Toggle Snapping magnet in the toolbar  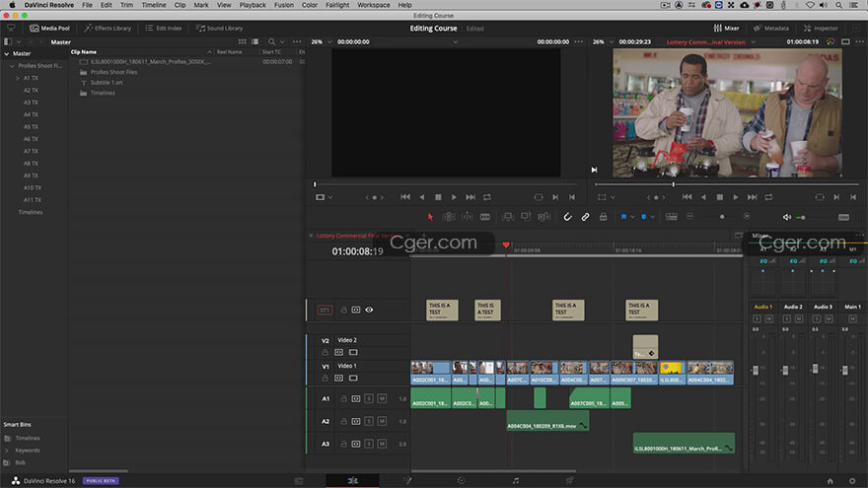[x=567, y=217]
